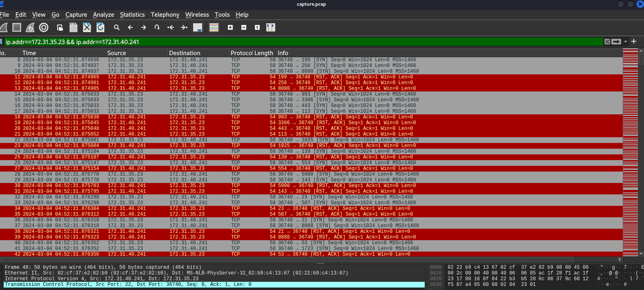Apply the display filter arrow button
This screenshot has width=644, height=290.
point(617,42)
